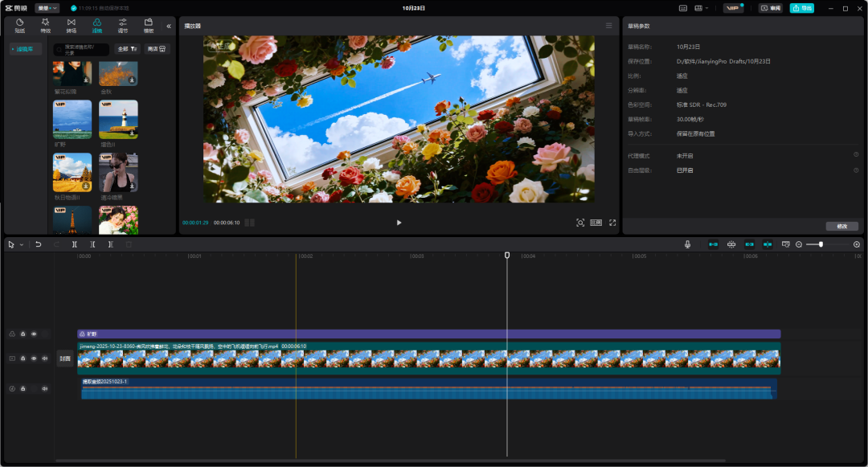Start voice-over recording with the microphone icon

point(688,244)
